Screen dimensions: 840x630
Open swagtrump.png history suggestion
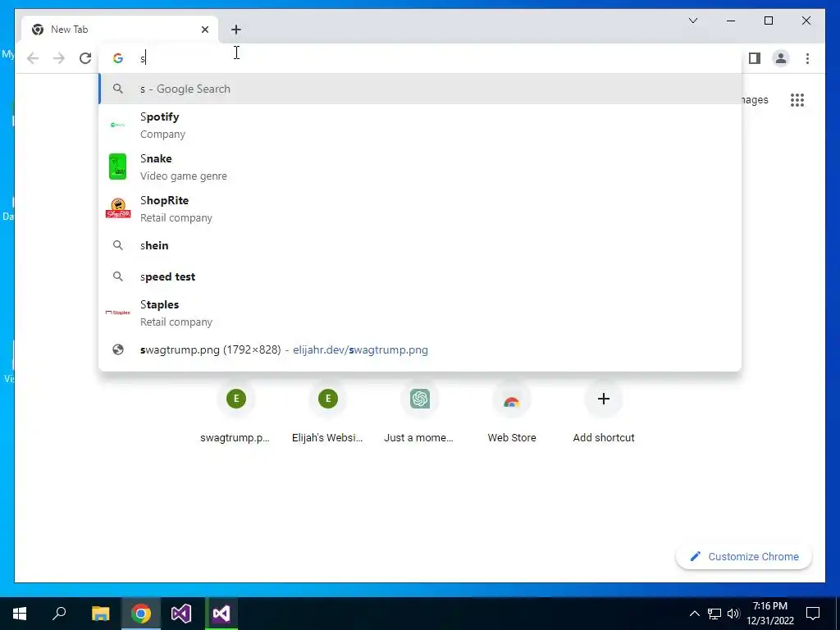pyautogui.click(x=421, y=349)
